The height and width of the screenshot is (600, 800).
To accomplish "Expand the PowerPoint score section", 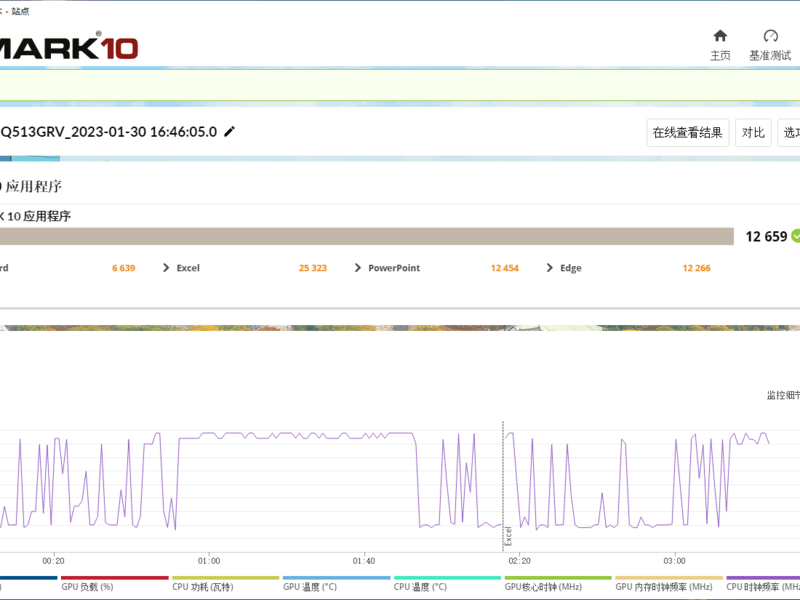I will [358, 268].
